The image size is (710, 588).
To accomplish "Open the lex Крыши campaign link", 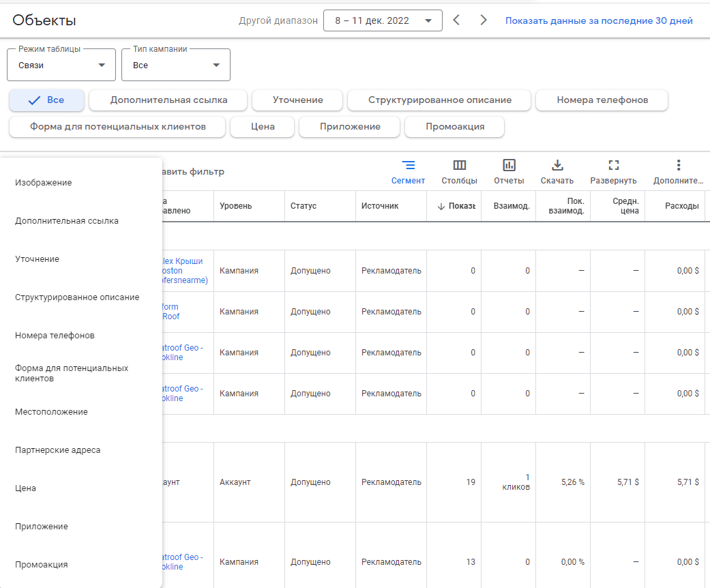I will tap(185, 270).
